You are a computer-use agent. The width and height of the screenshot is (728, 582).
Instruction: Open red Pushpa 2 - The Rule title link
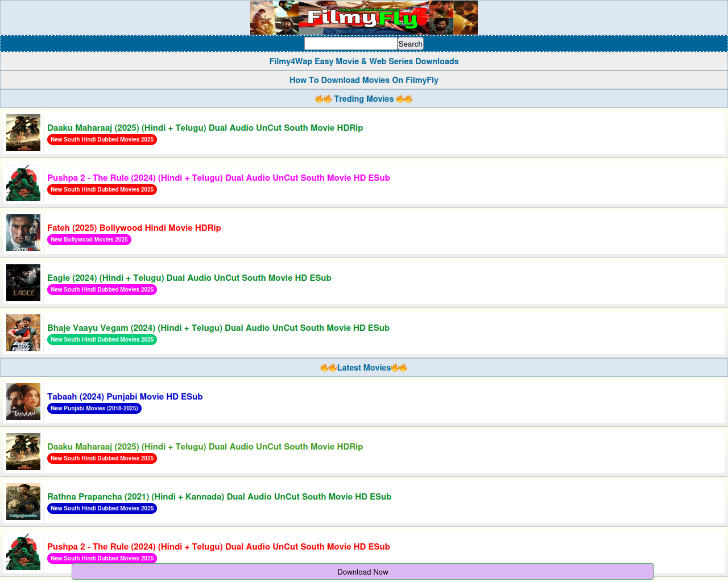218,547
